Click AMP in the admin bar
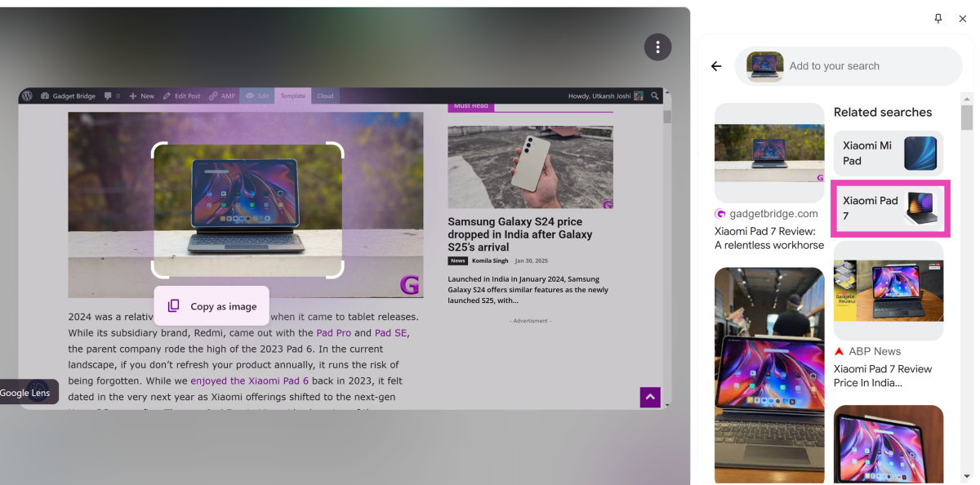The width and height of the screenshot is (980, 485). [222, 96]
